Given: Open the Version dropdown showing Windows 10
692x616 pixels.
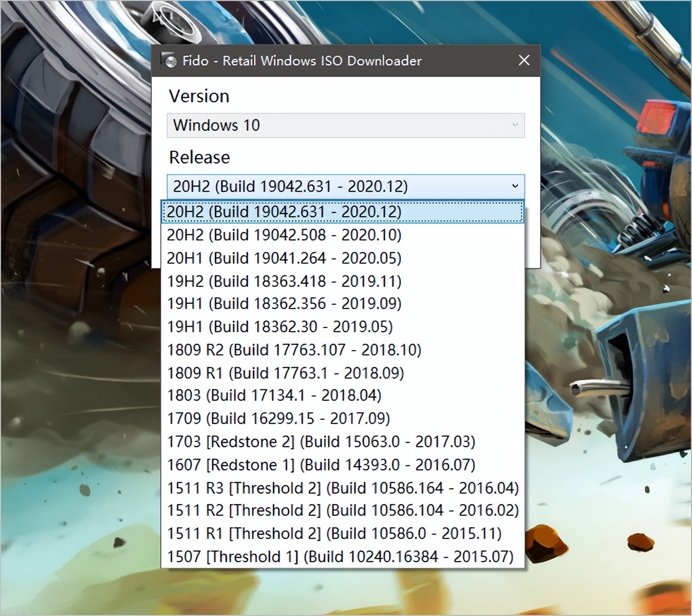Looking at the screenshot, I should (x=345, y=126).
